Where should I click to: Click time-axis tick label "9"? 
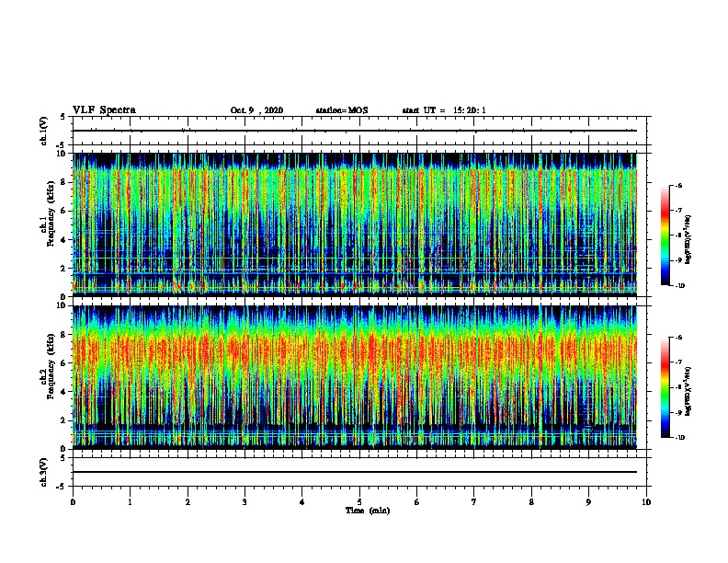588,502
